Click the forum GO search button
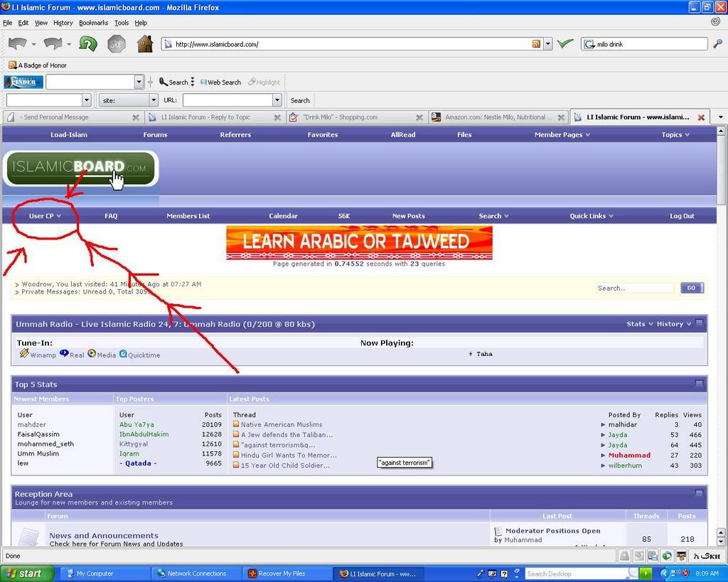This screenshot has width=728, height=582. pyautogui.click(x=692, y=288)
